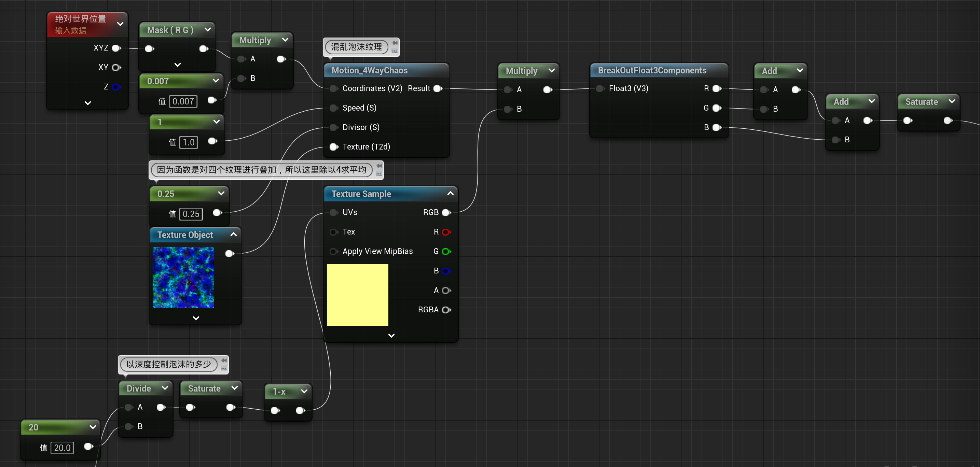The width and height of the screenshot is (980, 467).
Task: Toggle the 0.25 node header chevron
Action: (221, 193)
